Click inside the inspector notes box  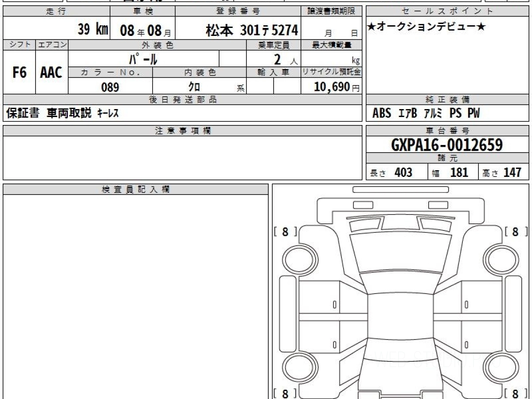[x=136, y=297]
